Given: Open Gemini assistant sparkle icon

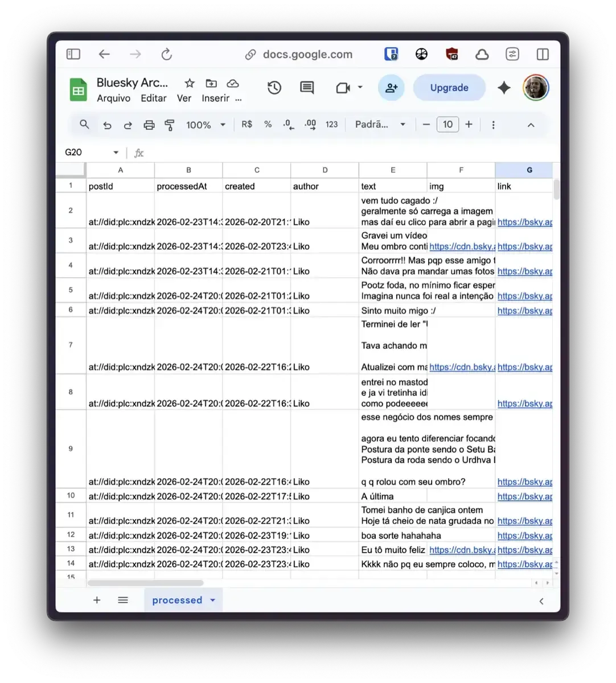Looking at the screenshot, I should coord(504,88).
